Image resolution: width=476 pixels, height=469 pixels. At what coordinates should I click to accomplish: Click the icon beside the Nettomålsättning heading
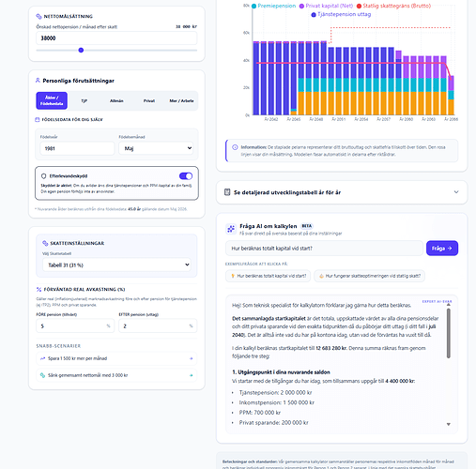[38, 16]
